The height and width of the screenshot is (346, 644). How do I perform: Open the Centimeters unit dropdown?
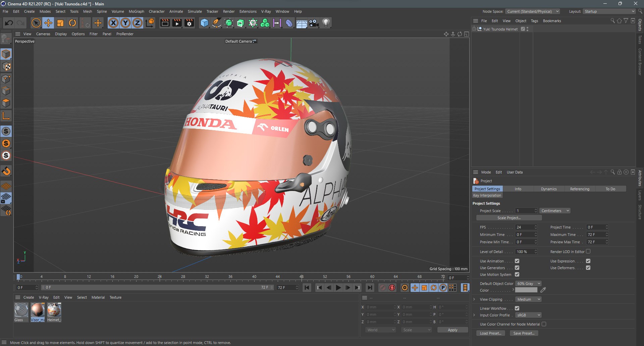click(x=555, y=211)
